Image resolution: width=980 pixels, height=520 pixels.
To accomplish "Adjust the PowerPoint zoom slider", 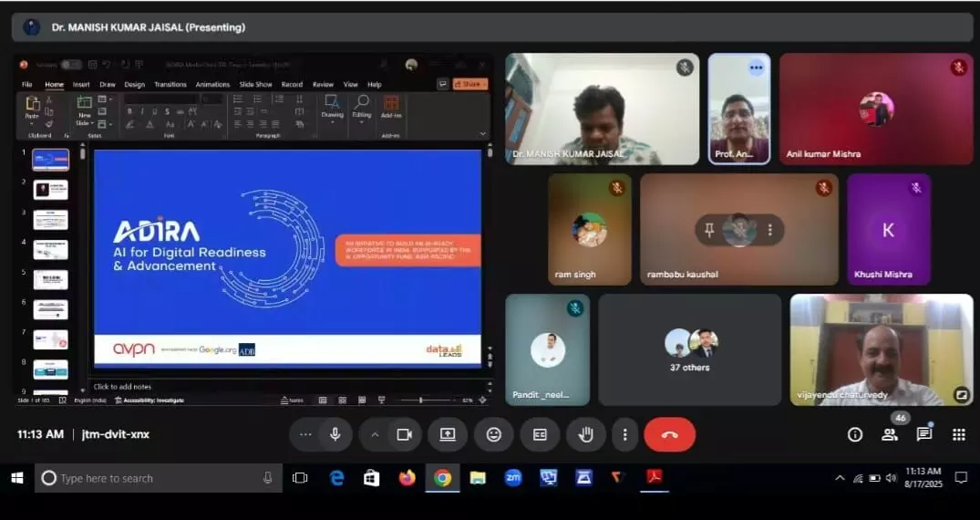I will (x=420, y=400).
